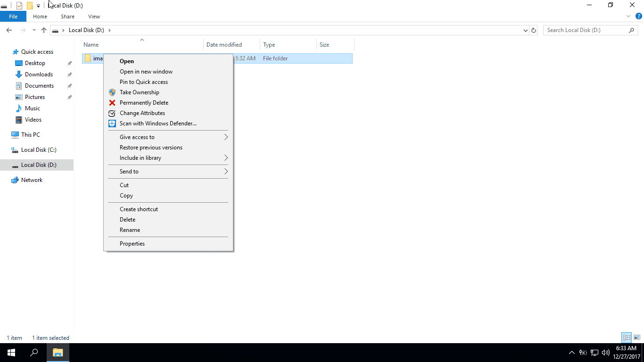Refresh Local Disk (D:) contents

coord(533,30)
